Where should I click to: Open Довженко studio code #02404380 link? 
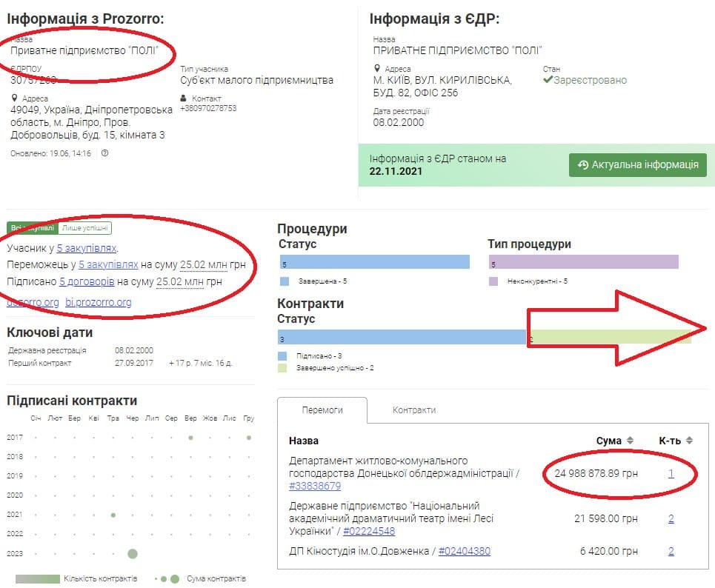(464, 552)
